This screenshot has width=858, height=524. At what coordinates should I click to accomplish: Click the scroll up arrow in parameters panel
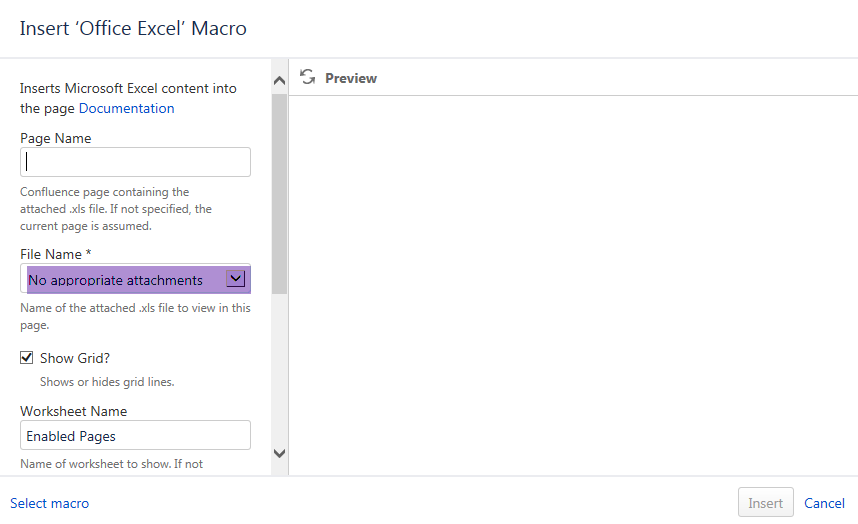point(279,81)
